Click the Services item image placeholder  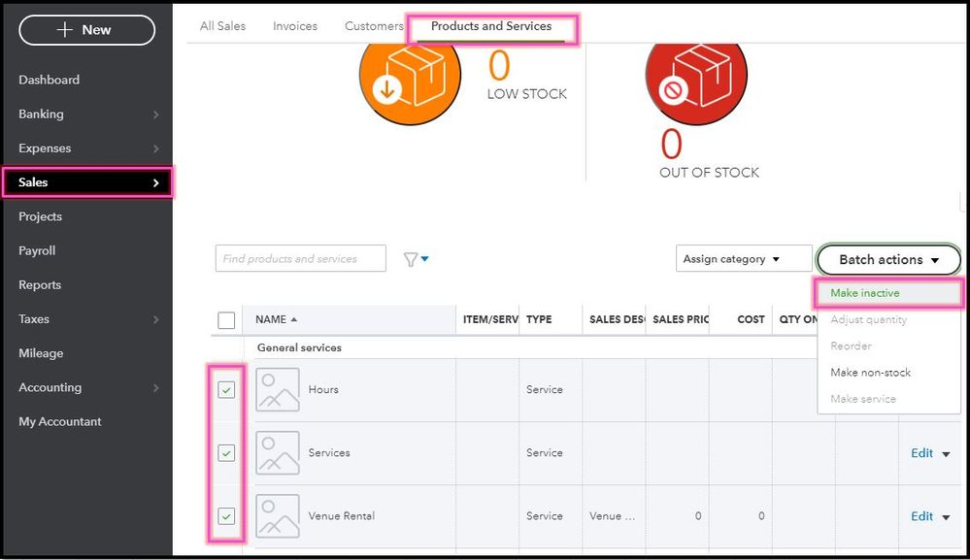pos(277,452)
